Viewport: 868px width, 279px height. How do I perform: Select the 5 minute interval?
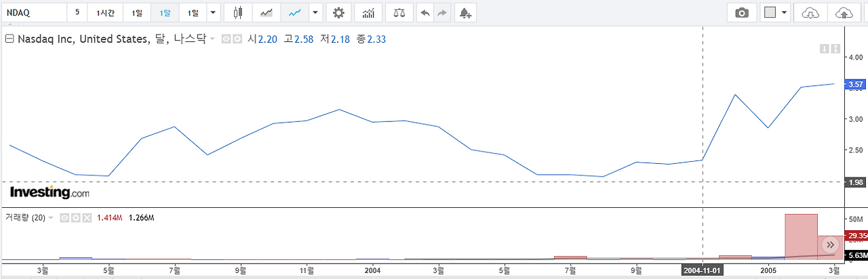77,13
